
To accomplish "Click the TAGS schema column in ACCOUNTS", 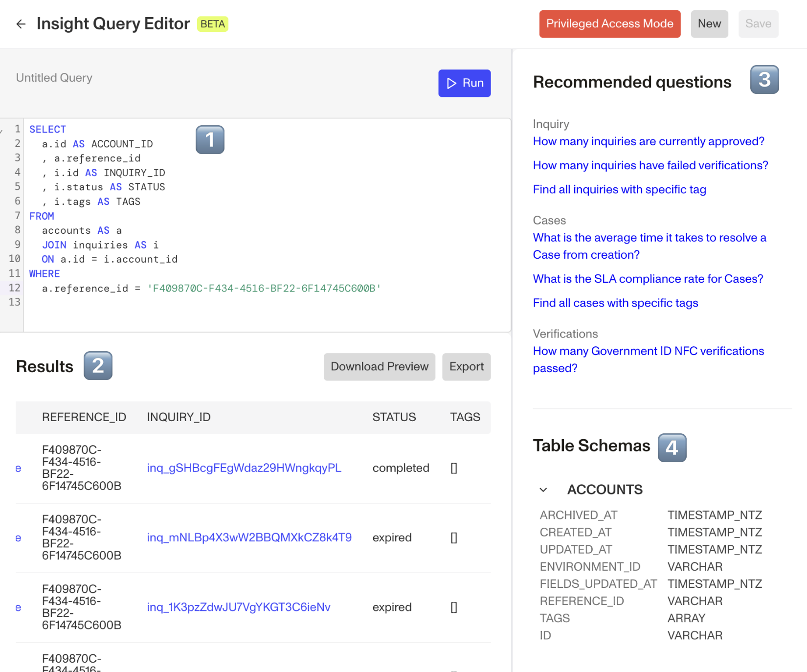I will click(555, 618).
